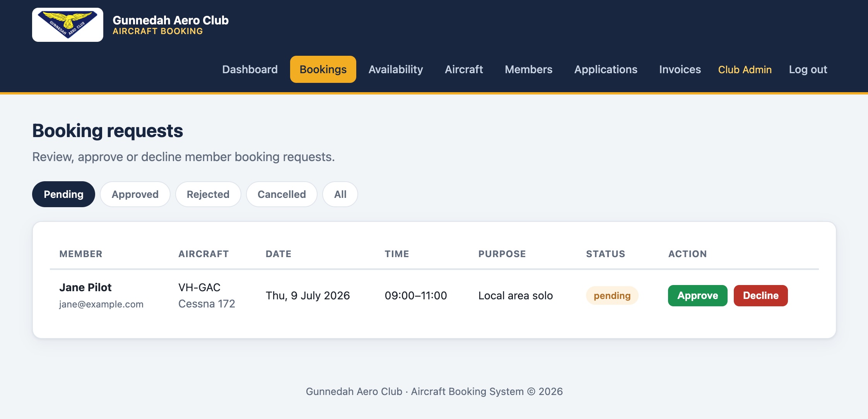Click the email jane@example.com
Viewport: 868px width, 419px height.
[x=101, y=304]
